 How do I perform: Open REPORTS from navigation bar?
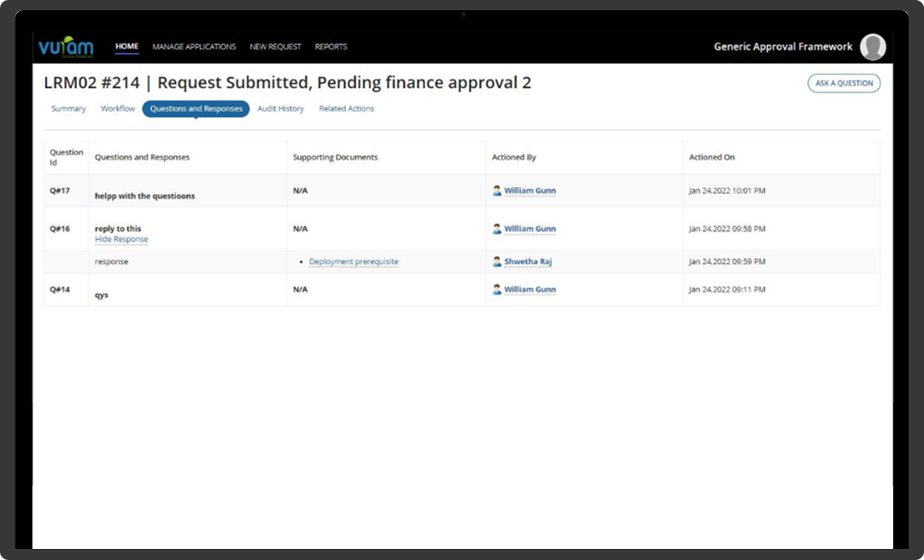click(330, 47)
